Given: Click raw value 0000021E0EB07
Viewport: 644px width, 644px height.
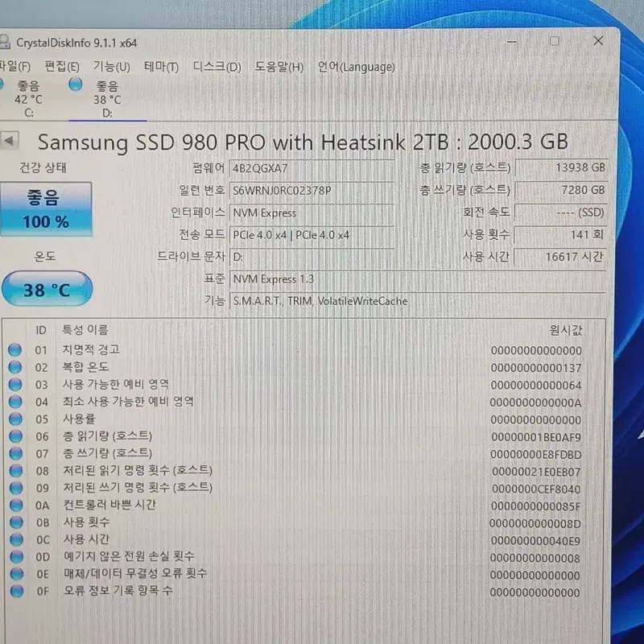Looking at the screenshot, I should click(x=536, y=472).
